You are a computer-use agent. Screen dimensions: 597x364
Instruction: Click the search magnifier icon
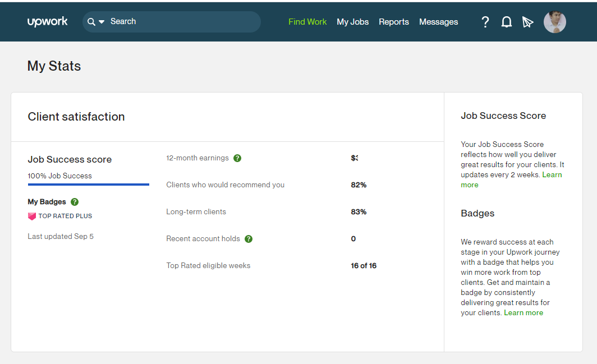click(x=91, y=22)
